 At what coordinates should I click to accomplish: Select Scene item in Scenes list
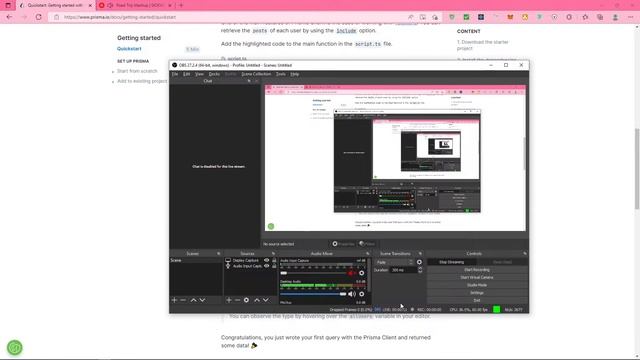(x=196, y=260)
